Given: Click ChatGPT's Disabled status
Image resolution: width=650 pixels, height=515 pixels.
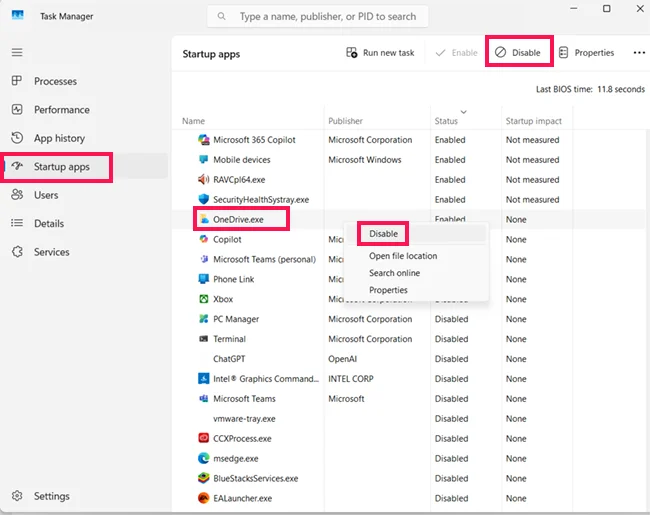Looking at the screenshot, I should pos(451,359).
